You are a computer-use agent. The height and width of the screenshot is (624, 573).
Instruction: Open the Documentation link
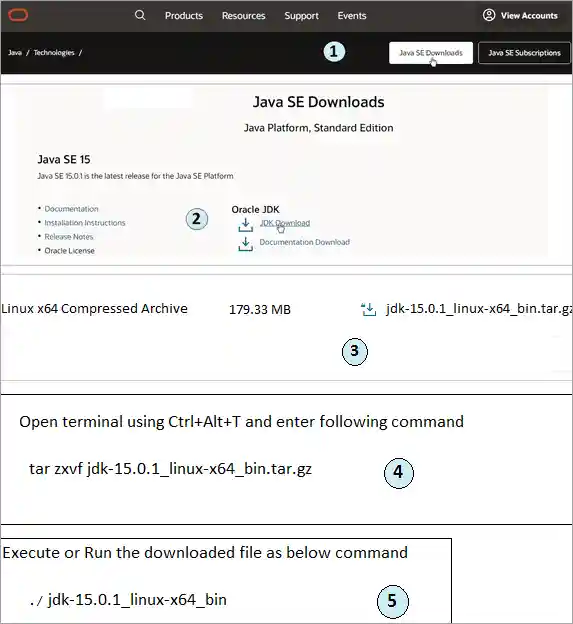(x=71, y=209)
